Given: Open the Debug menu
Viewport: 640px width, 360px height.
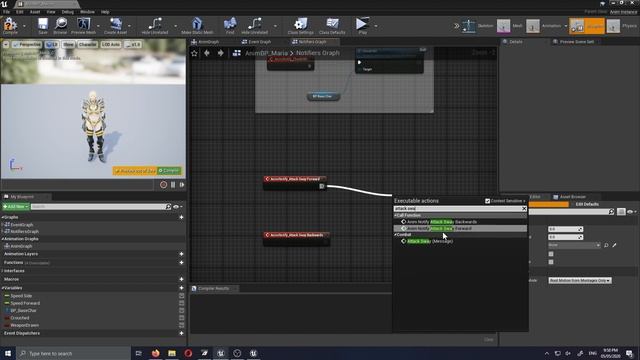Looking at the screenshot, I should coord(67,12).
